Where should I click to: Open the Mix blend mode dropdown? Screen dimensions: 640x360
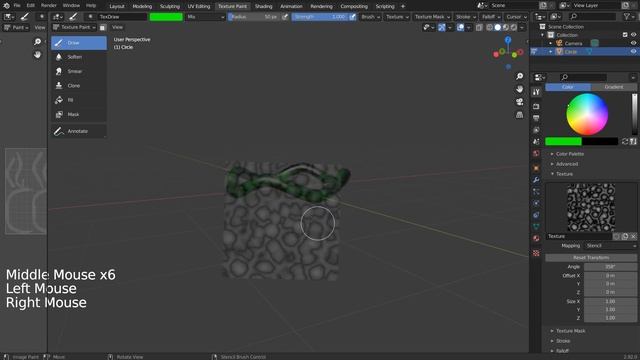(x=205, y=17)
